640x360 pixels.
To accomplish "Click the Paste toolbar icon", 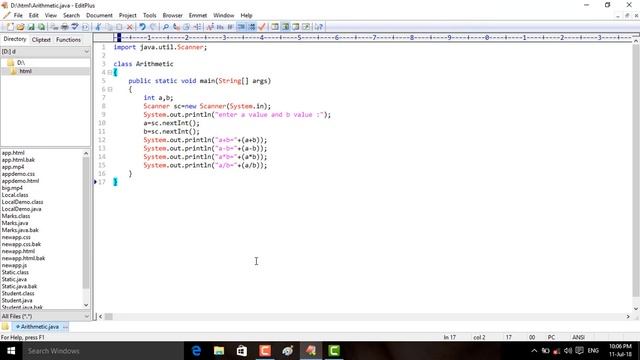I will [119, 27].
